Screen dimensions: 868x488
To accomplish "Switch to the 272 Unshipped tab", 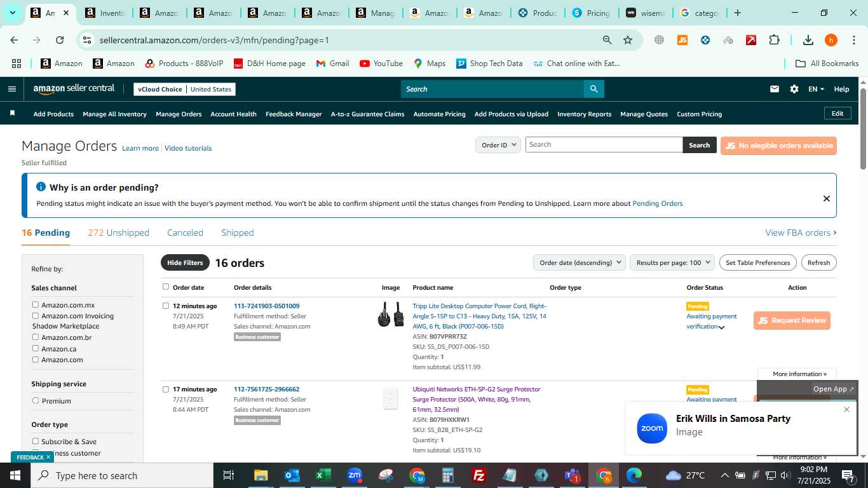I will pos(119,233).
